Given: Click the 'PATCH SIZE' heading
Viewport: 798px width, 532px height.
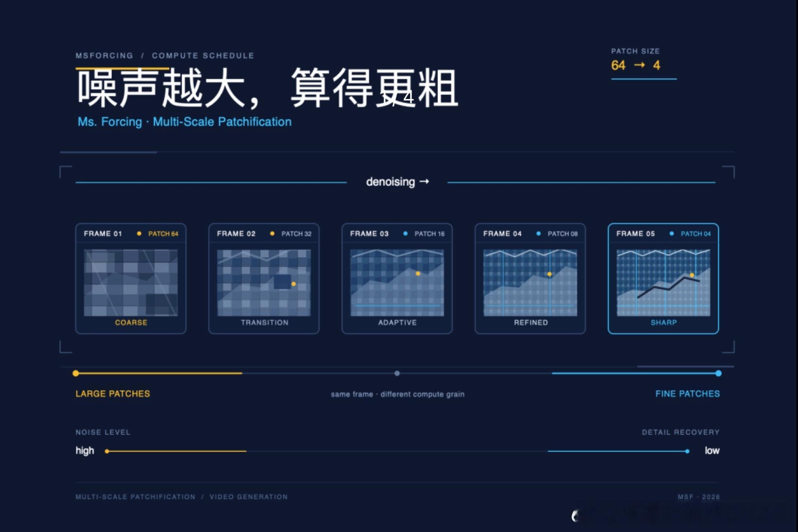Looking at the screenshot, I should [635, 51].
